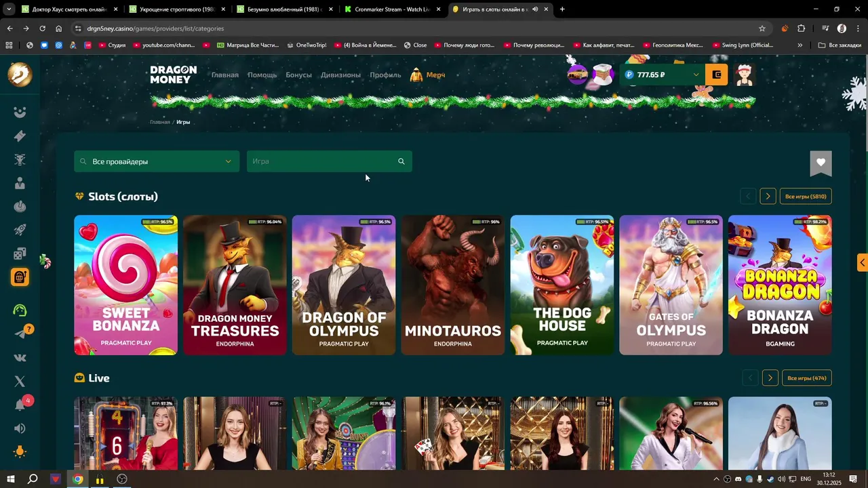Open the rocket game icon in the sidebar
The width and height of the screenshot is (868, 488).
tap(20, 230)
